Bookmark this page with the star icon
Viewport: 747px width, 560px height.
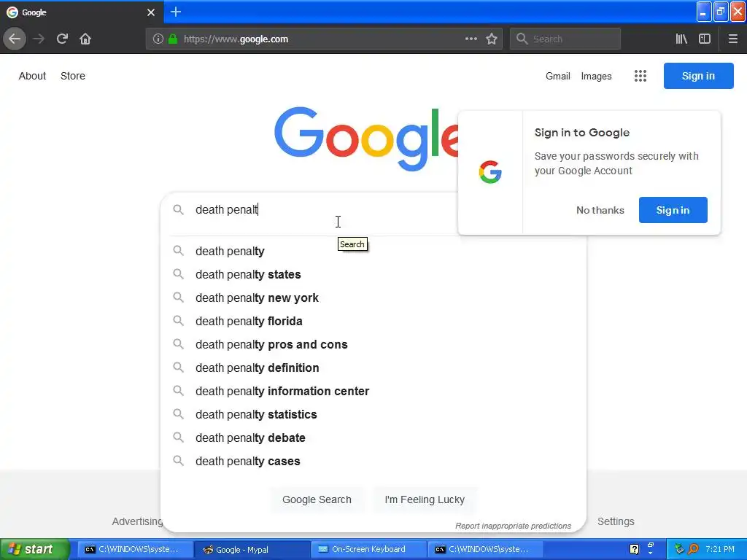[492, 39]
